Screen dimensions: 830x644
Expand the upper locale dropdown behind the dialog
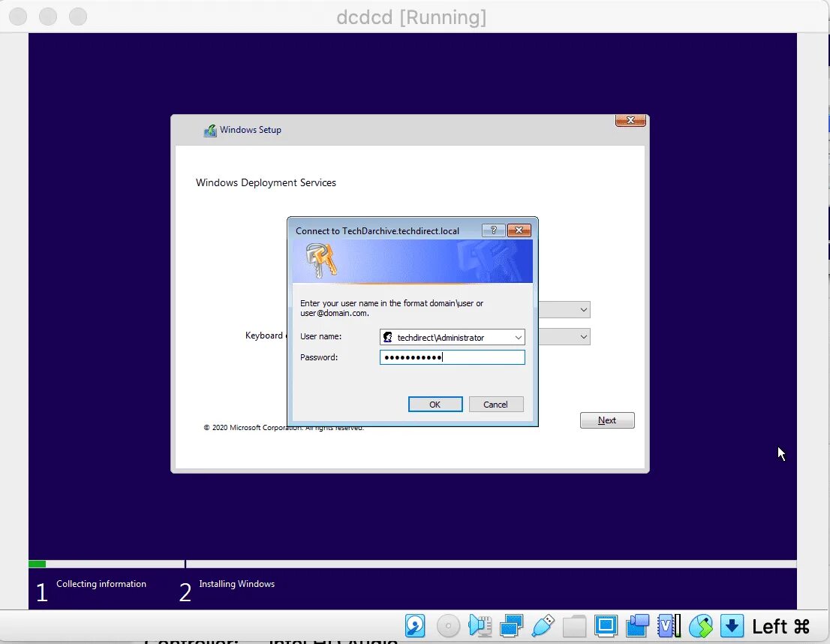(583, 309)
